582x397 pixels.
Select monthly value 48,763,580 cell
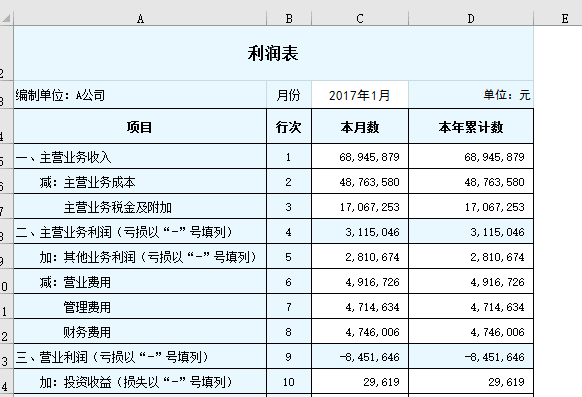coord(360,182)
